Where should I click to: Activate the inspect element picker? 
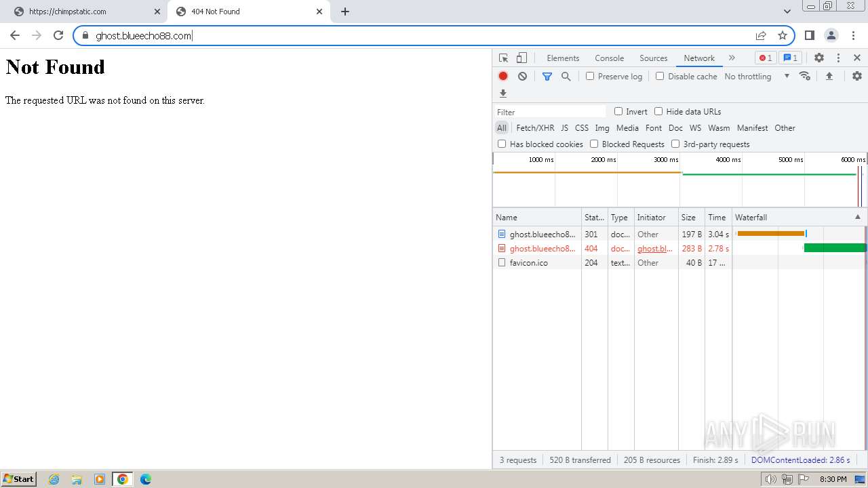tap(503, 58)
